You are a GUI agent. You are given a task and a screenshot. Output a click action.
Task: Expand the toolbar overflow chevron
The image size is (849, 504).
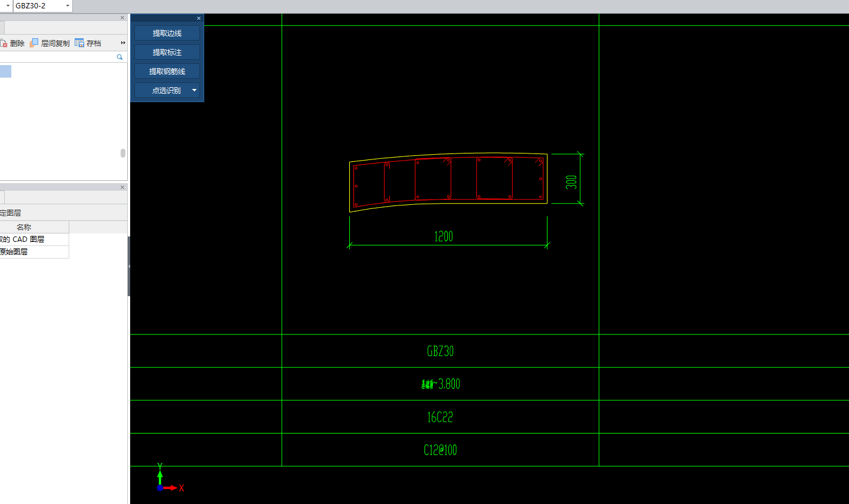tap(123, 43)
